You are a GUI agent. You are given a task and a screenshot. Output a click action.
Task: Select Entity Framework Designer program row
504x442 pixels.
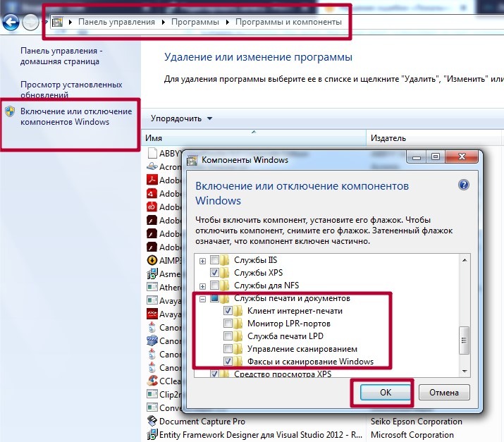coord(321,435)
